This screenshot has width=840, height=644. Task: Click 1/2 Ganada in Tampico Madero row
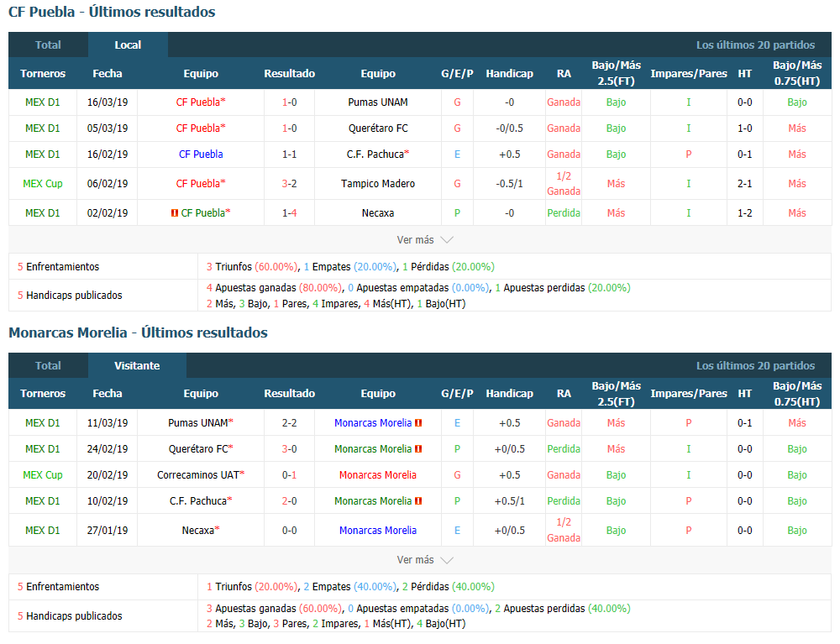(564, 184)
